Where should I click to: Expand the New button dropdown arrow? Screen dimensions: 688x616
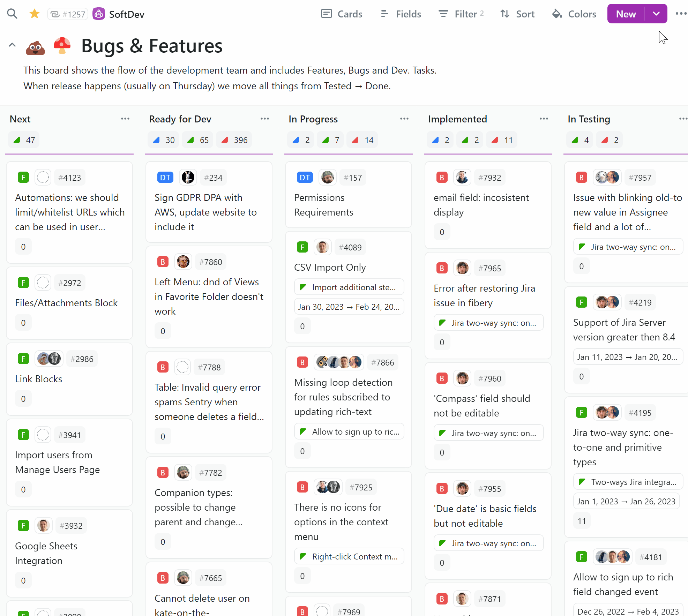[656, 14]
